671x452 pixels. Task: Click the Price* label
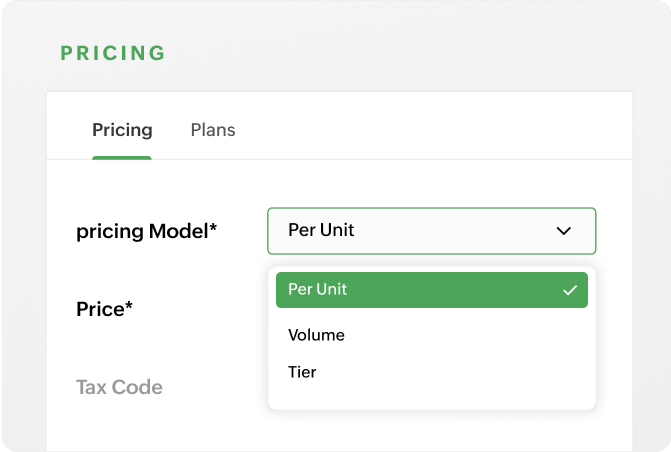(x=104, y=309)
